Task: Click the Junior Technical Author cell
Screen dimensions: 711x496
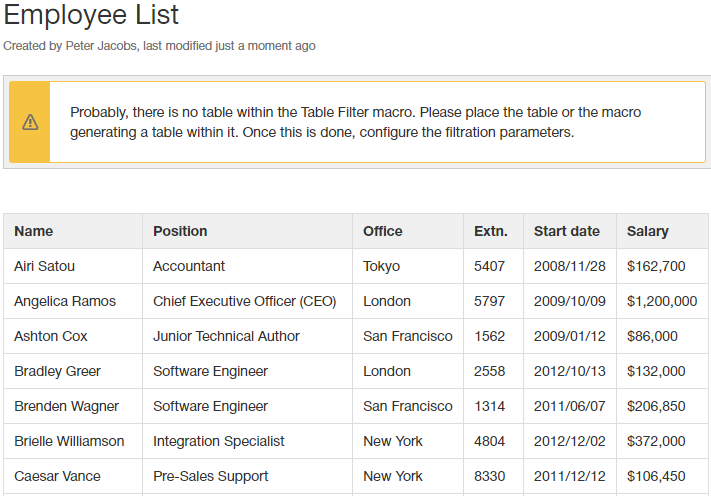Action: pos(226,336)
